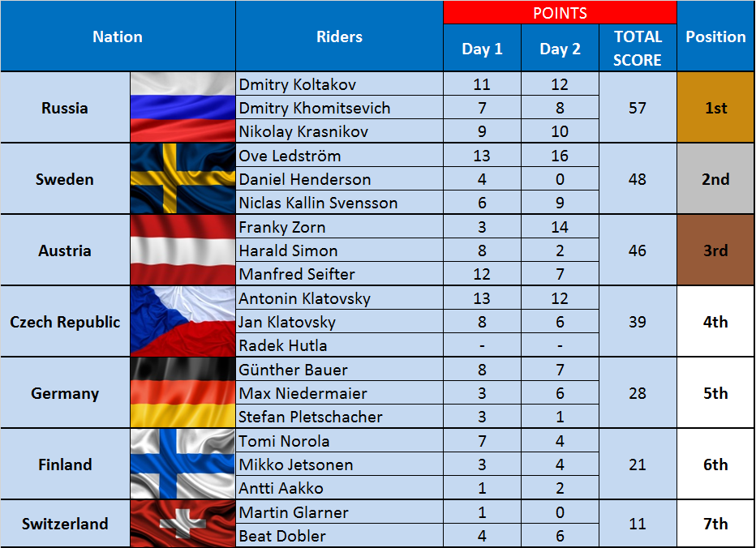Select the Switzerland flag picture
Screen dimensions: 756x548
coord(183,524)
